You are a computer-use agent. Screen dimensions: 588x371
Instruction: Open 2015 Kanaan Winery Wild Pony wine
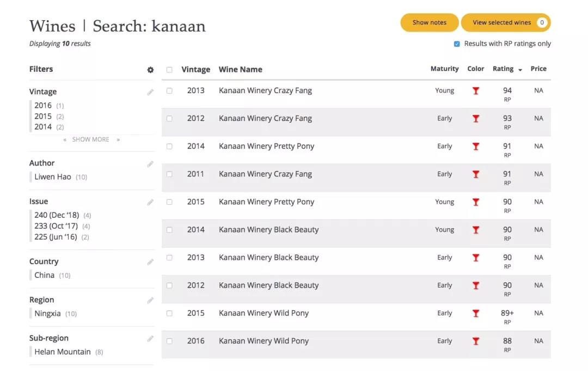coord(264,313)
